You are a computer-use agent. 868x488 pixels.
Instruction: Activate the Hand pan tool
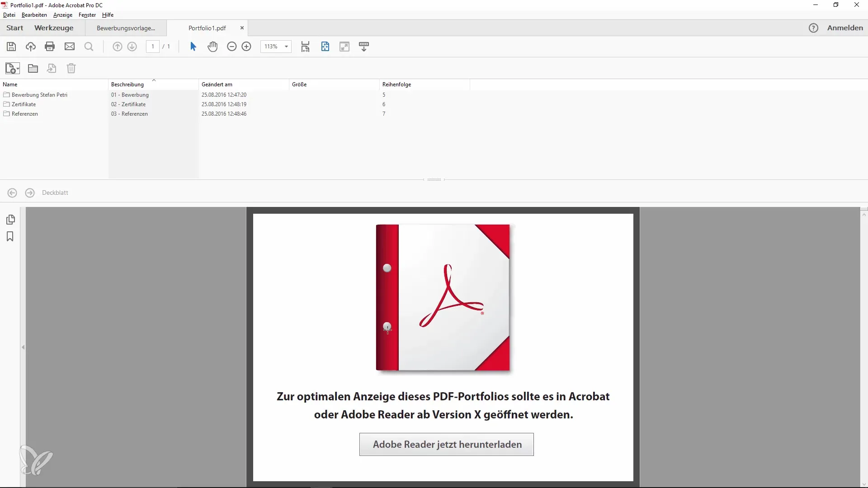tap(212, 47)
